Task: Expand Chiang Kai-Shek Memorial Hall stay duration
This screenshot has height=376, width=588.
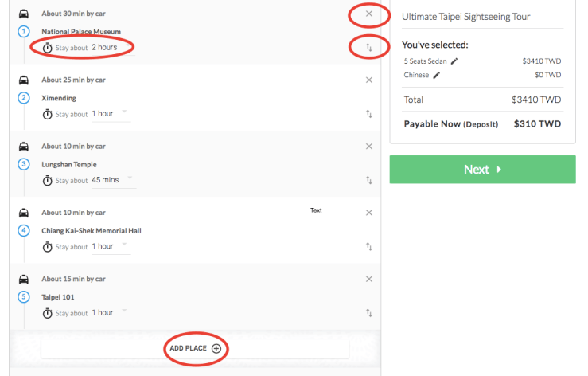Action: coord(110,247)
